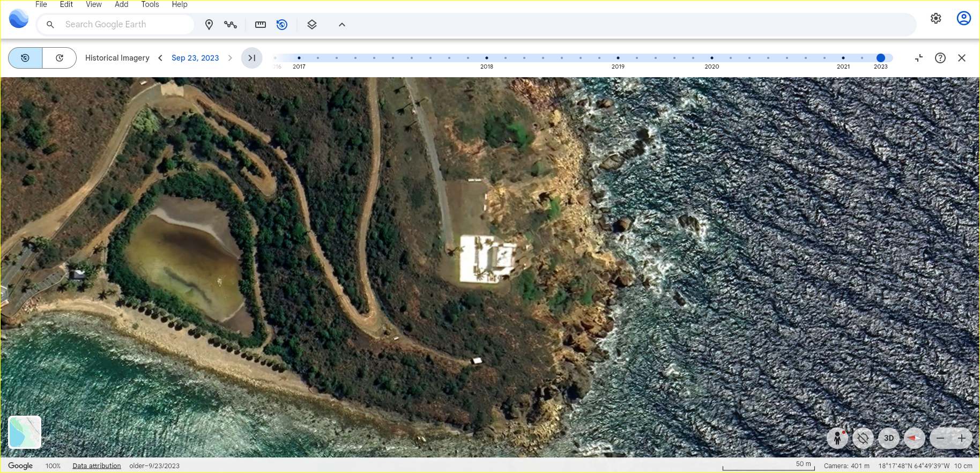Open the Tools menu
Screen dimensions: 980x473
coord(150,4)
